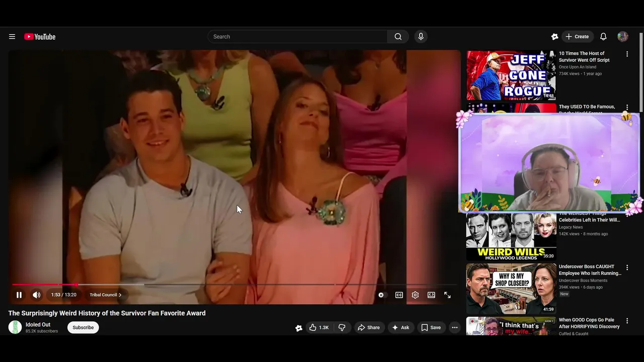Screen dimensions: 644x362
Task: Open the Ask AI button
Action: tap(400, 327)
